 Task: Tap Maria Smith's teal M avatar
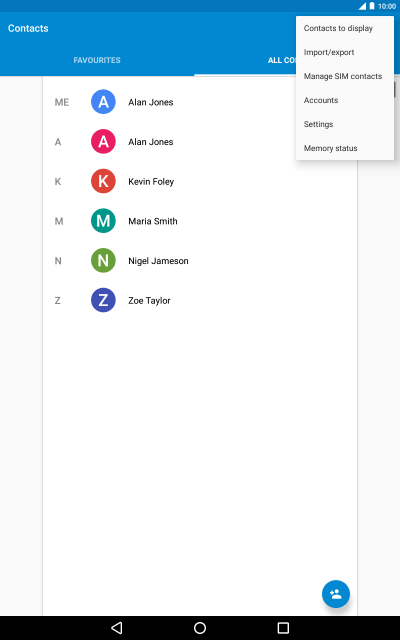[x=103, y=221]
